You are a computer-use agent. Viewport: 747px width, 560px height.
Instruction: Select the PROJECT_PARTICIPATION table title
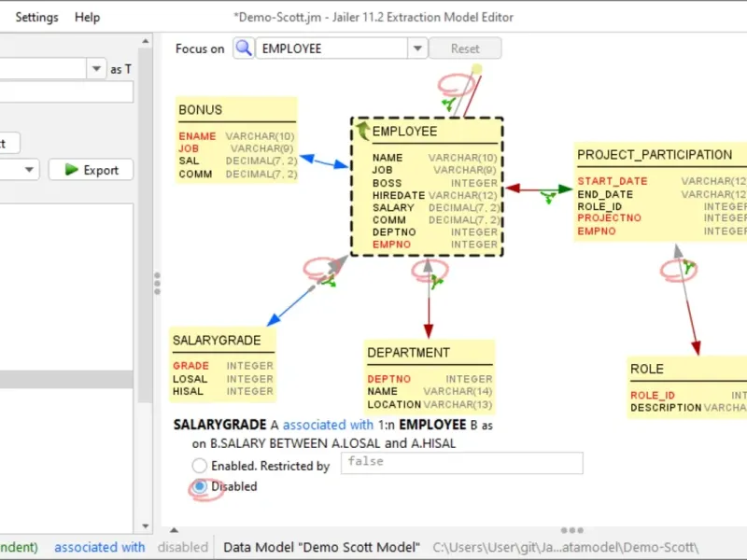point(655,155)
